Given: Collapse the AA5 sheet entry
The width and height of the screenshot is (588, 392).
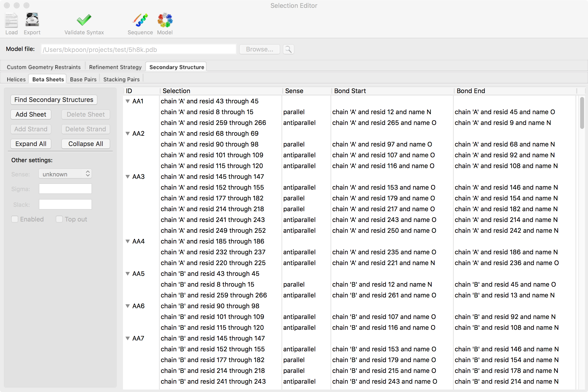Looking at the screenshot, I should coord(127,273).
